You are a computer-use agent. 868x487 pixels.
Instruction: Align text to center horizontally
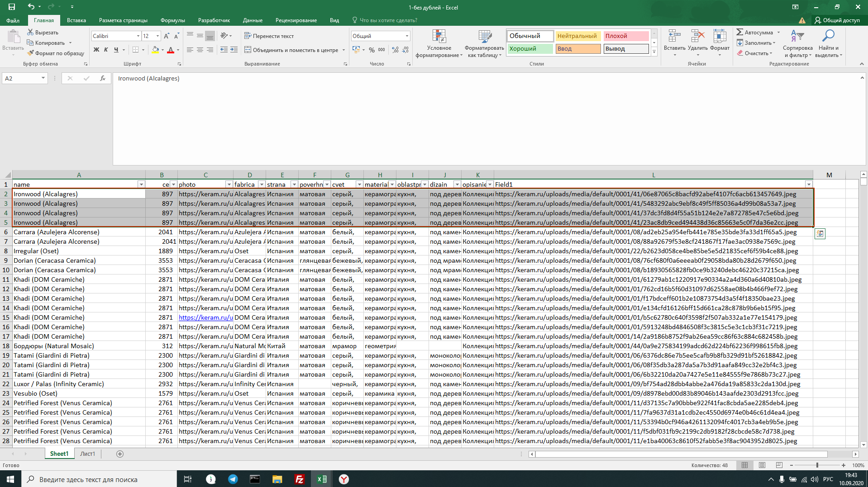200,50
